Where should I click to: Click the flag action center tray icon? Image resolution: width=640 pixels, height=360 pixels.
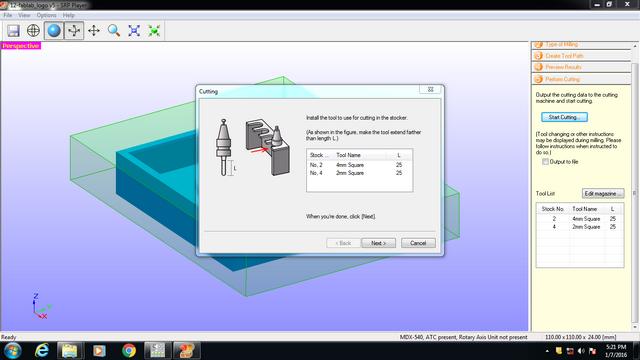[593, 351]
